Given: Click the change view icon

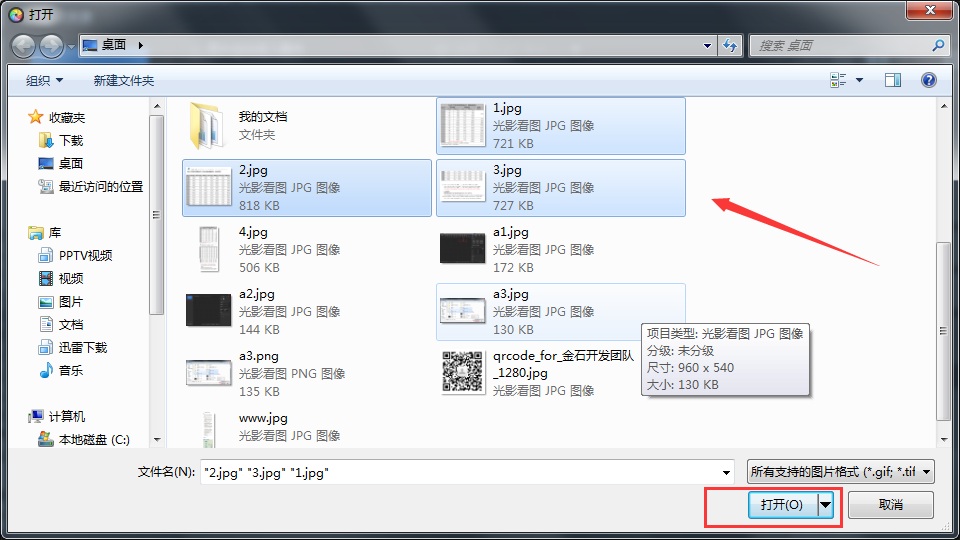Looking at the screenshot, I should [x=838, y=80].
